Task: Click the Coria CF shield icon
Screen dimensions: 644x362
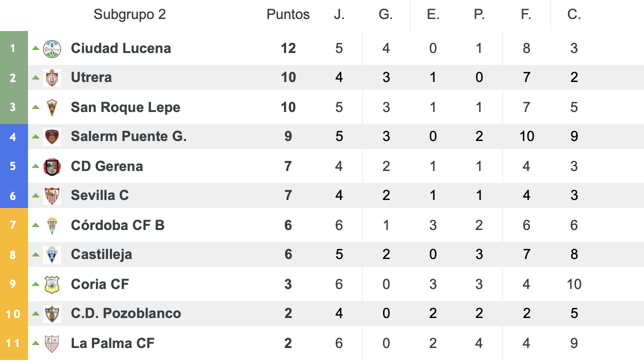Action: [52, 284]
